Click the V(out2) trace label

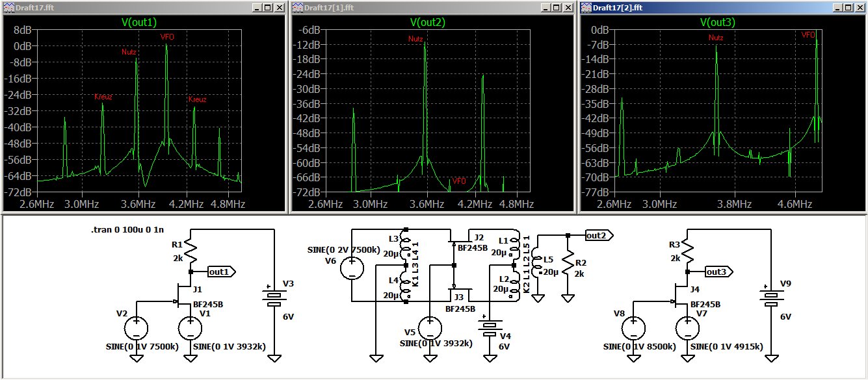428,22
